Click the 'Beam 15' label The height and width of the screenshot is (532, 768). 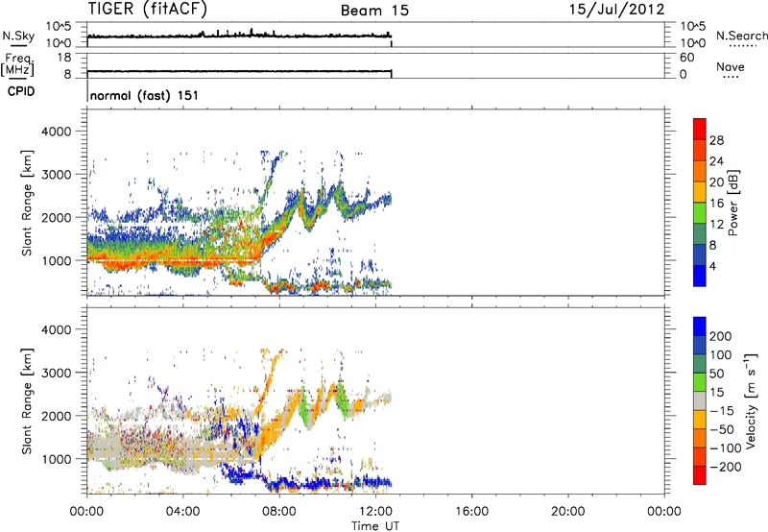click(374, 11)
